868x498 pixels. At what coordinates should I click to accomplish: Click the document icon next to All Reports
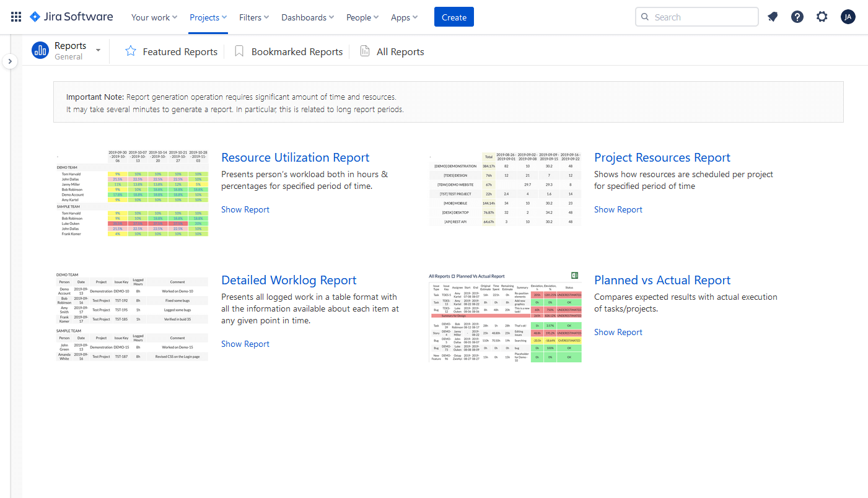pos(364,51)
